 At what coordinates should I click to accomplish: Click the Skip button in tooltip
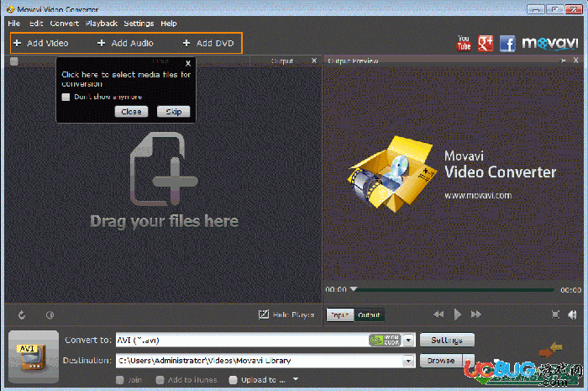click(x=173, y=112)
